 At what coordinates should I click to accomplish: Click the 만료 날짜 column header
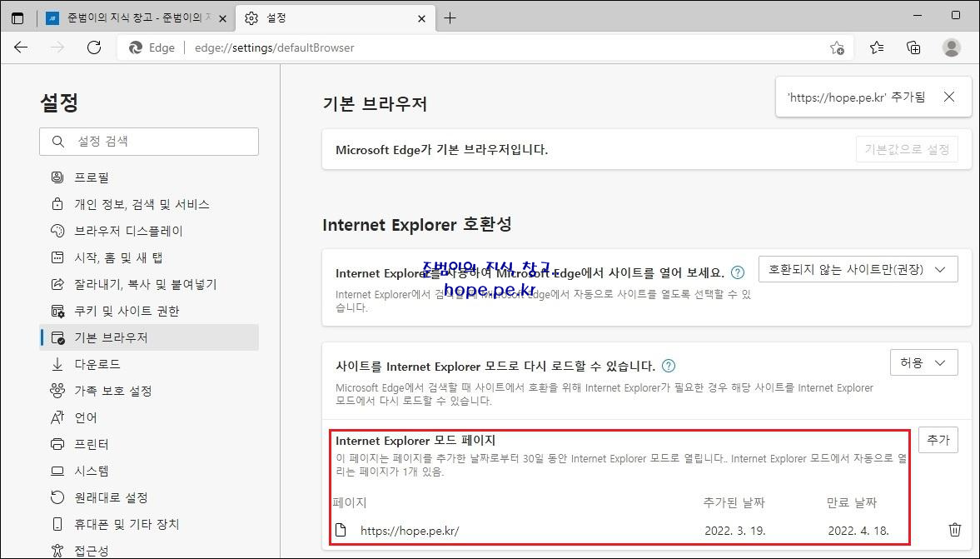852,502
